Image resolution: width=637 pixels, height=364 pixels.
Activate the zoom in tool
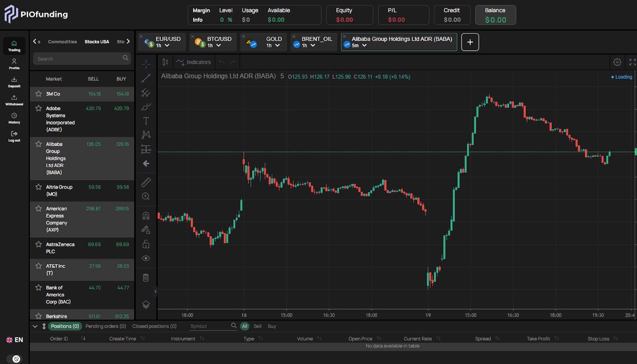tap(146, 197)
